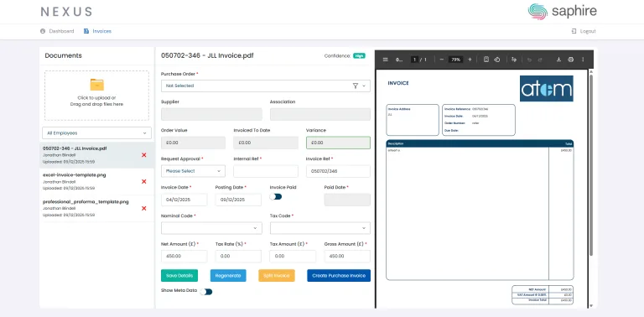Open the Purchase Order filter icon
644x317 pixels.
(x=356, y=86)
